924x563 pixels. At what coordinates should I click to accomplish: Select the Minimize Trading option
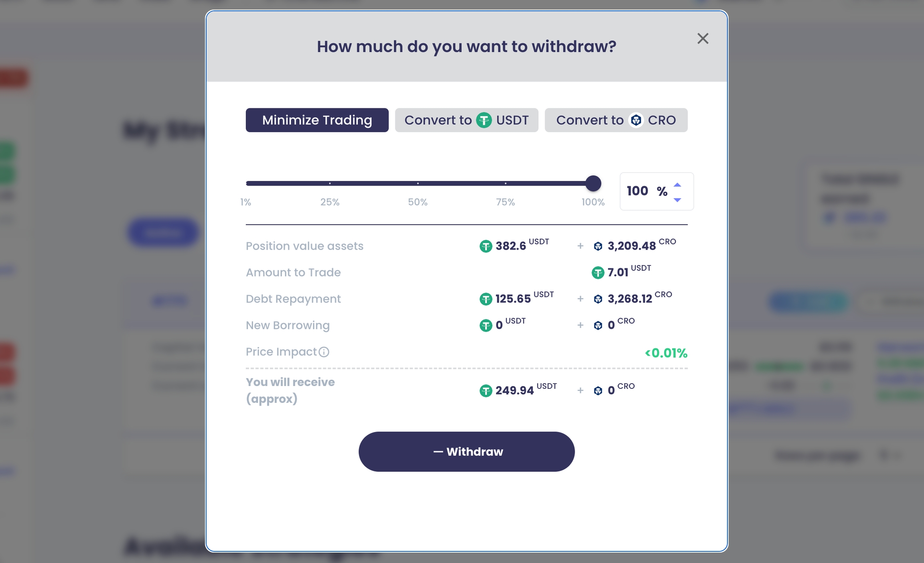pos(317,120)
